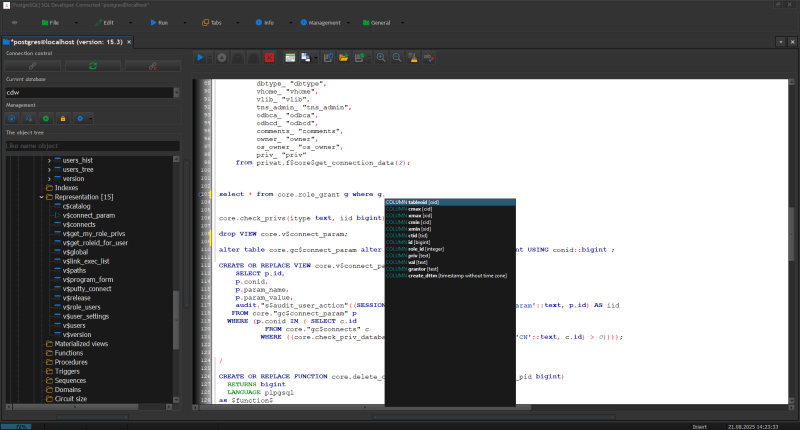Open the Management menu
This screenshot has width=800, height=430.
pyautogui.click(x=320, y=22)
